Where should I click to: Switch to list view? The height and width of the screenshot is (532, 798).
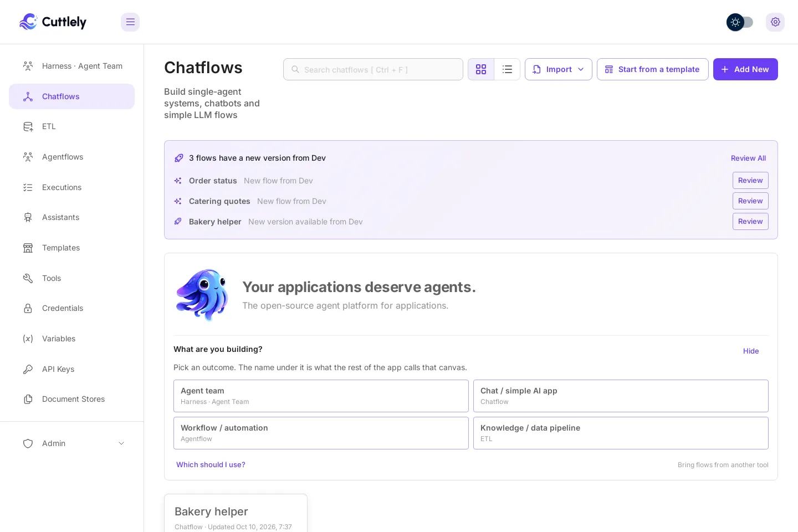click(507, 69)
